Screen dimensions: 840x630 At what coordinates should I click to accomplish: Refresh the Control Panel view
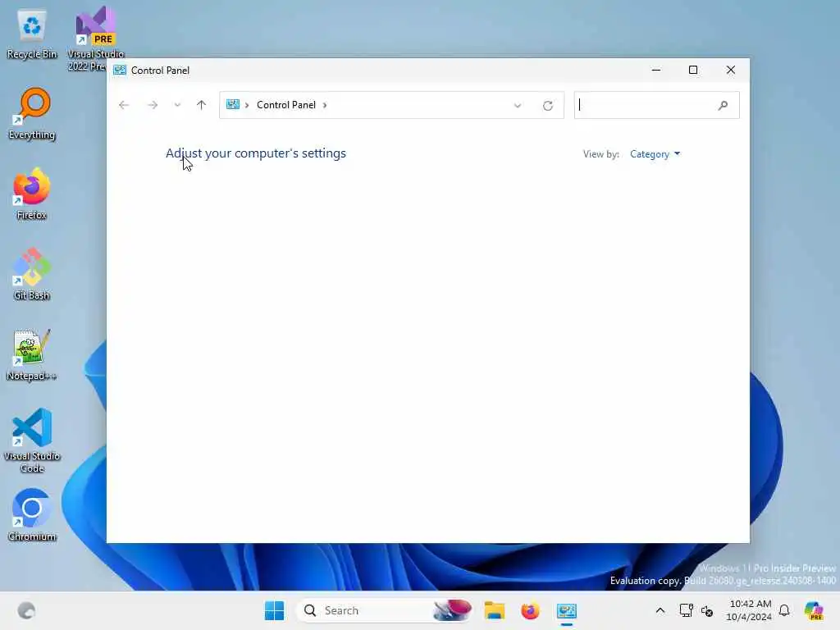pyautogui.click(x=547, y=106)
